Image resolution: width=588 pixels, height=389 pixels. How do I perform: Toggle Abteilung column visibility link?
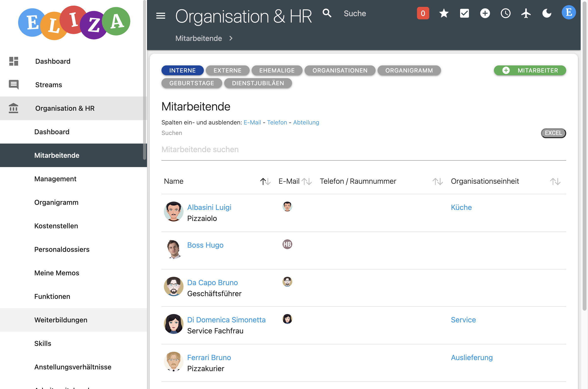306,122
